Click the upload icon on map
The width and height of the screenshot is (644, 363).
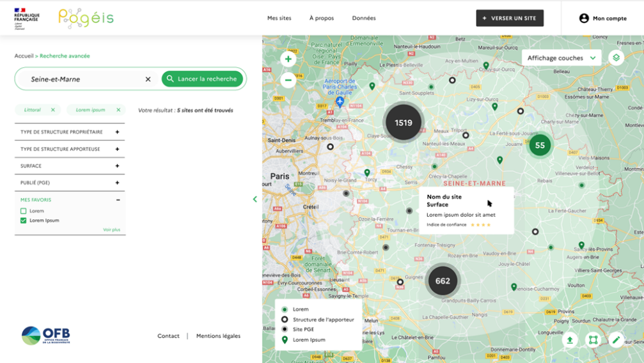[x=570, y=340]
